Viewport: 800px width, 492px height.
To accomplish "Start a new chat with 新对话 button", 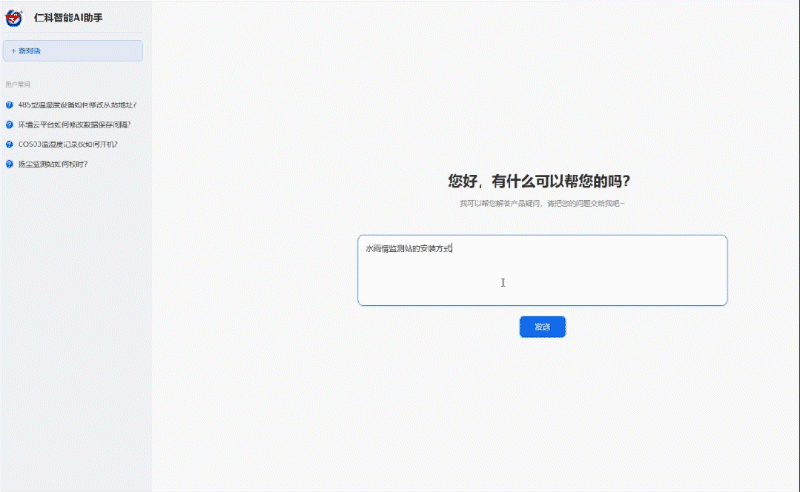I will point(75,50).
